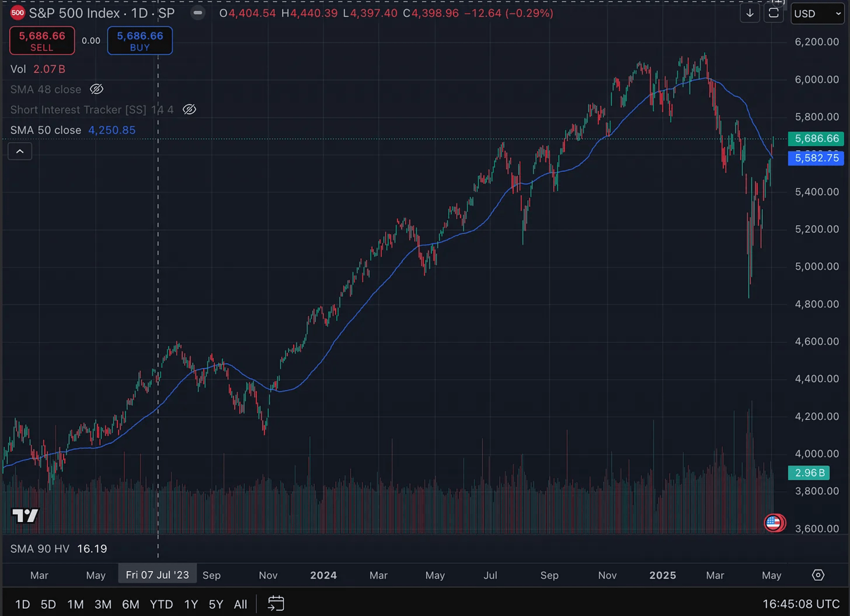Click the 3,600.00 price scale label
This screenshot has height=616, width=850.
pos(817,528)
